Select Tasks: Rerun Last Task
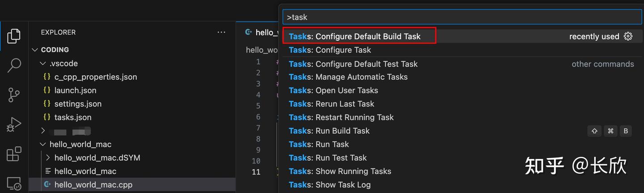 tap(331, 104)
